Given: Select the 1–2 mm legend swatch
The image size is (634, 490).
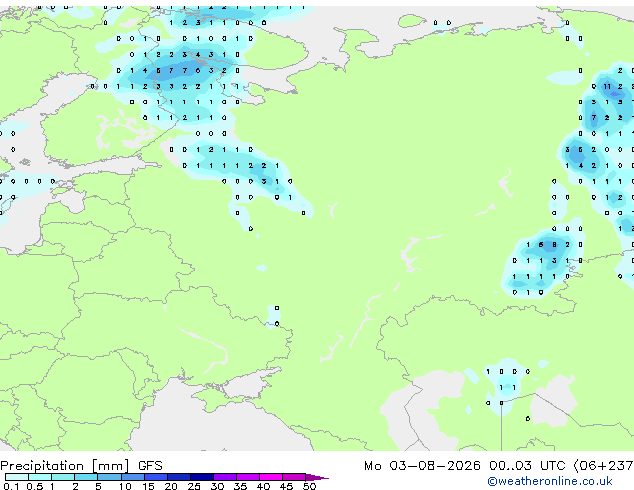Looking at the screenshot, I should [63, 477].
